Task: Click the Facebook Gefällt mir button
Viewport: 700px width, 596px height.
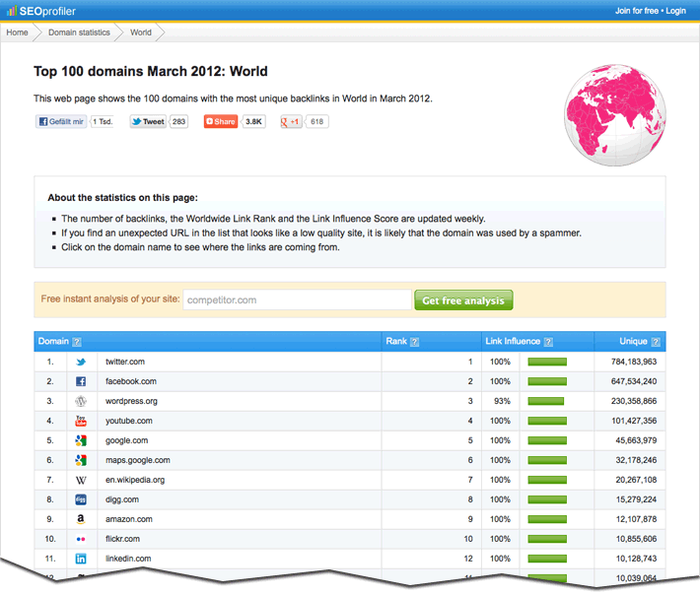Action: [61, 121]
